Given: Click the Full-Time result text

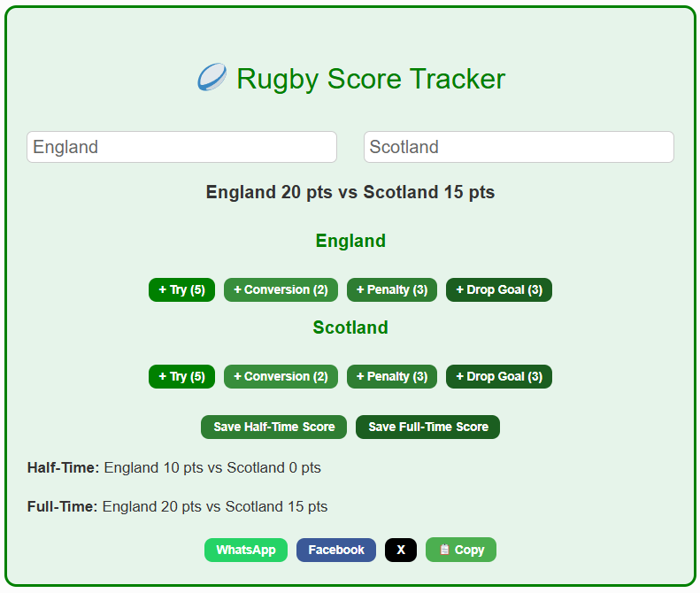Looking at the screenshot, I should click(x=177, y=506).
